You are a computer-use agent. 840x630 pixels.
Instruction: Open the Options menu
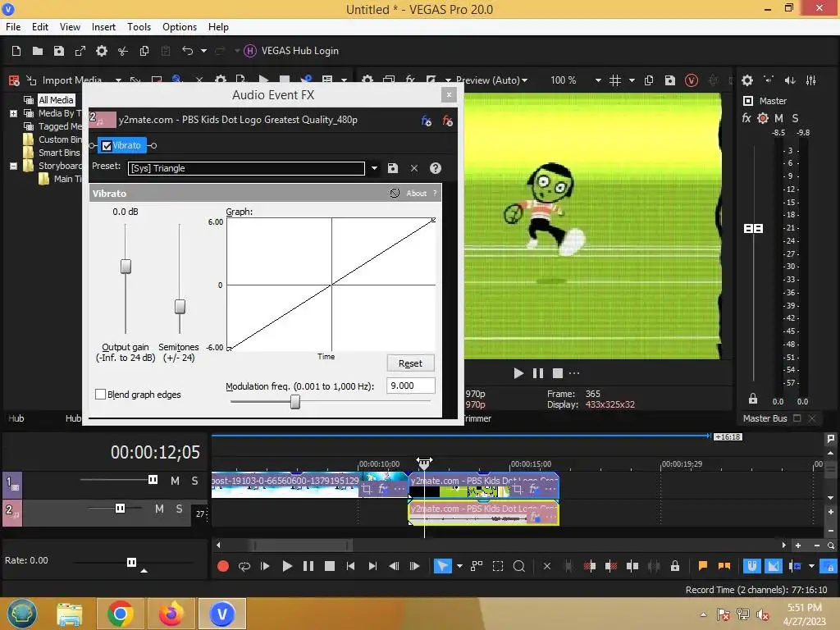coord(180,27)
